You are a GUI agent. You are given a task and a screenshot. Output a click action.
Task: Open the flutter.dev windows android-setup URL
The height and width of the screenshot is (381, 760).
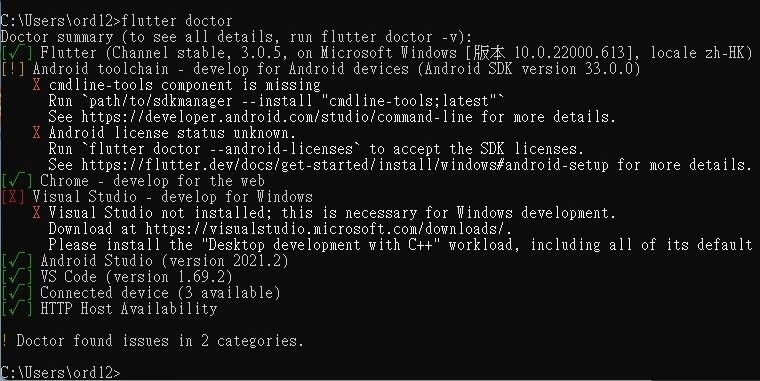point(345,165)
